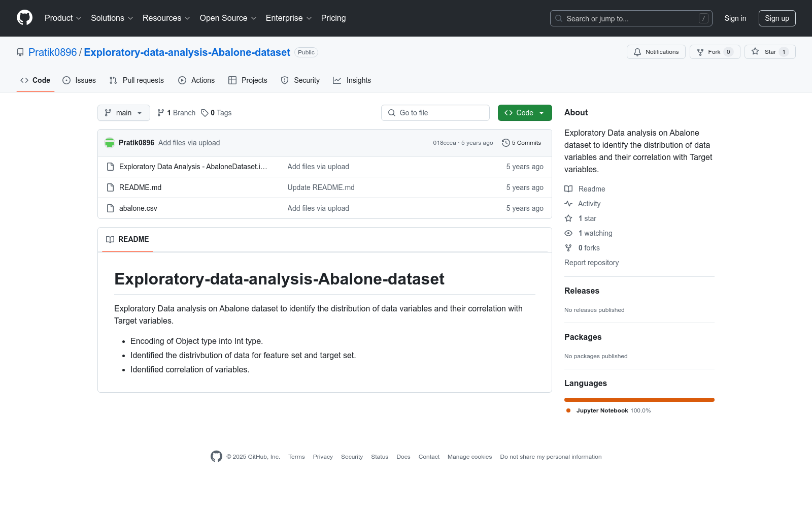Click the Search or jump to field
The width and height of the screenshot is (812, 508).
click(x=631, y=18)
